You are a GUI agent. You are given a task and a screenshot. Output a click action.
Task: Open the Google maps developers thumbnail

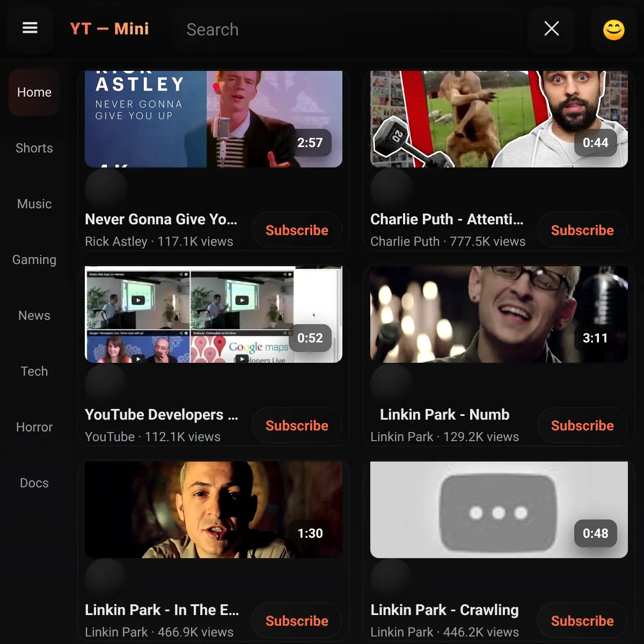(x=214, y=314)
